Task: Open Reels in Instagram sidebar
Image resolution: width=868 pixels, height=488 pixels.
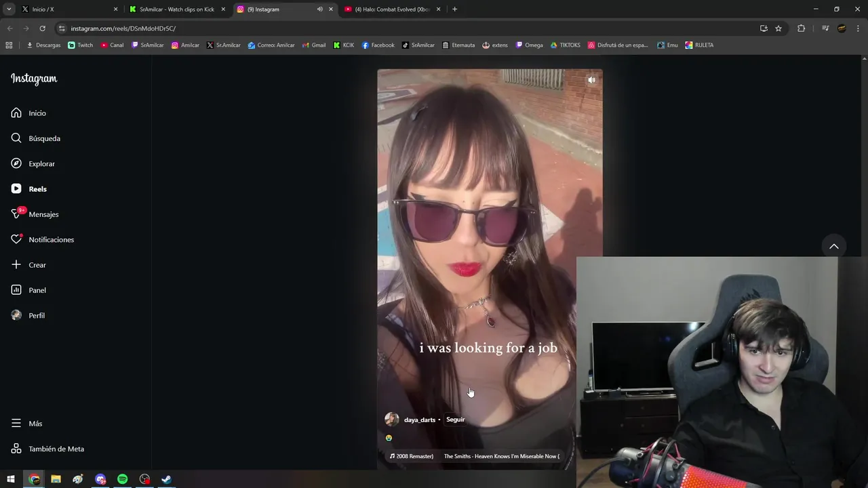Action: tap(28, 189)
